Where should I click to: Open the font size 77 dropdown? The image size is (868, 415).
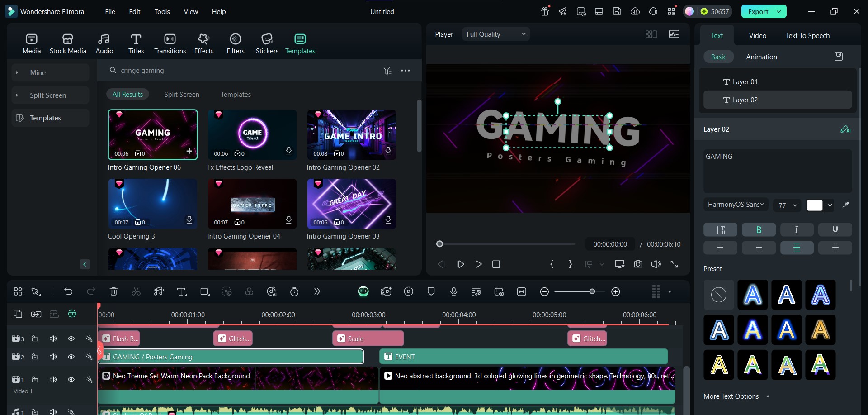(x=787, y=205)
